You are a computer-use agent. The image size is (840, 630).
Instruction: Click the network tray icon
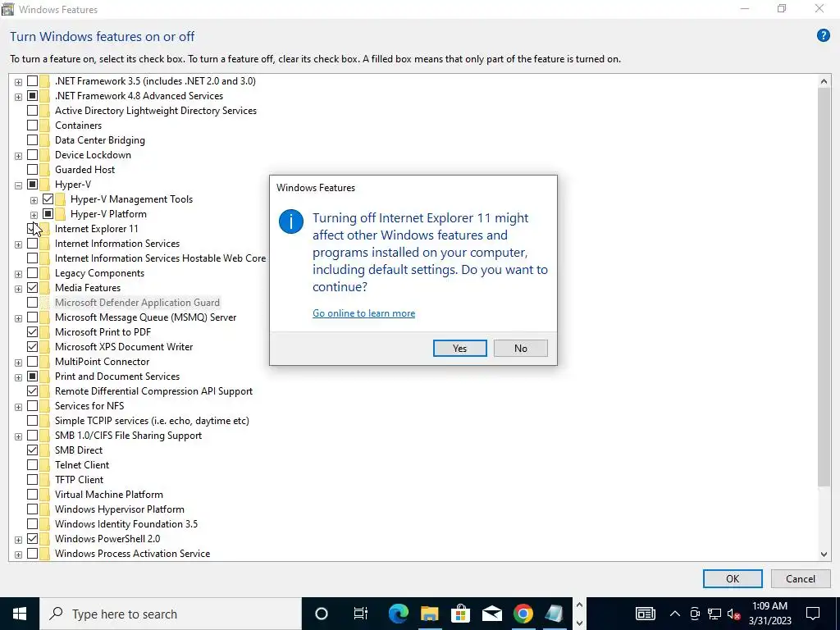click(714, 614)
